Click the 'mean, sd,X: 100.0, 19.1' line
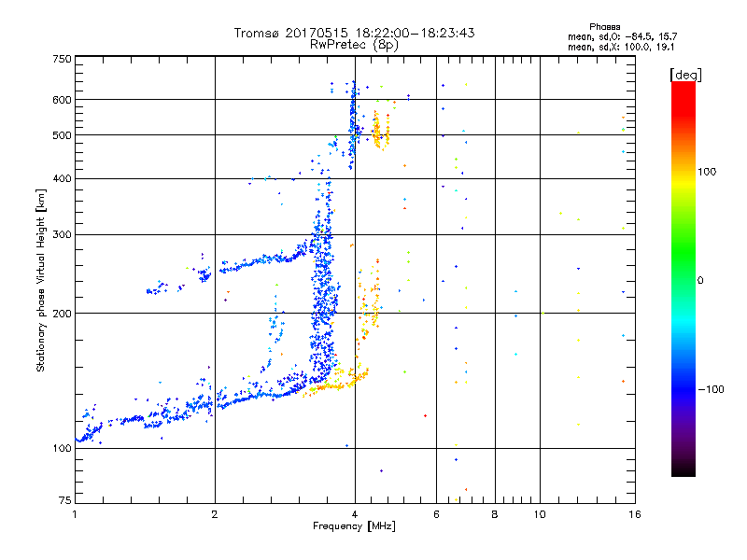Image resolution: width=747 pixels, height=560 pixels. click(621, 48)
